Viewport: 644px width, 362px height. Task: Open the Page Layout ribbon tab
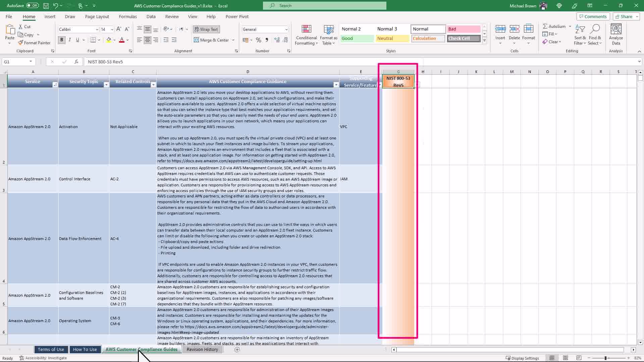97,16
